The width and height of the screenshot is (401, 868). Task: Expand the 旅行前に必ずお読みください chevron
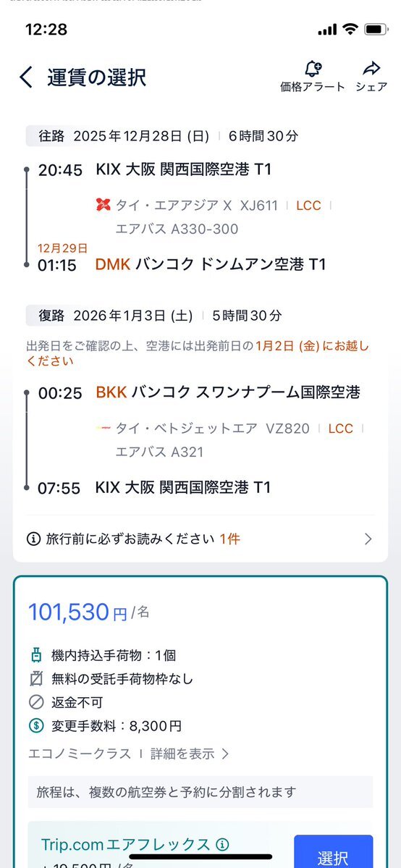pyautogui.click(x=368, y=539)
